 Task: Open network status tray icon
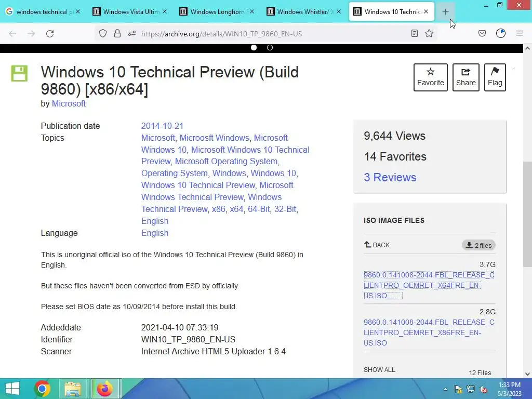(x=471, y=389)
